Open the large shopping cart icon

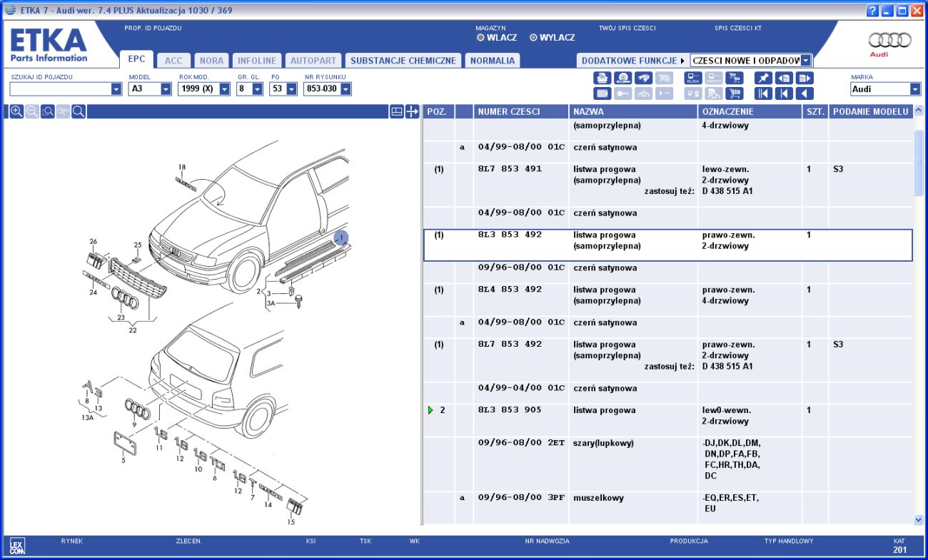735,93
